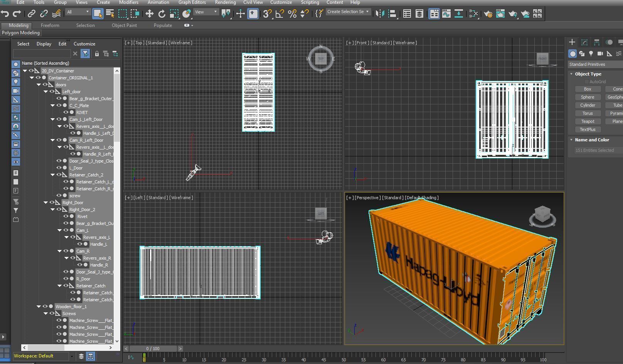Toggle visibility of R_Door object
Image resolution: width=623 pixels, height=364 pixels.
[x=66, y=279]
